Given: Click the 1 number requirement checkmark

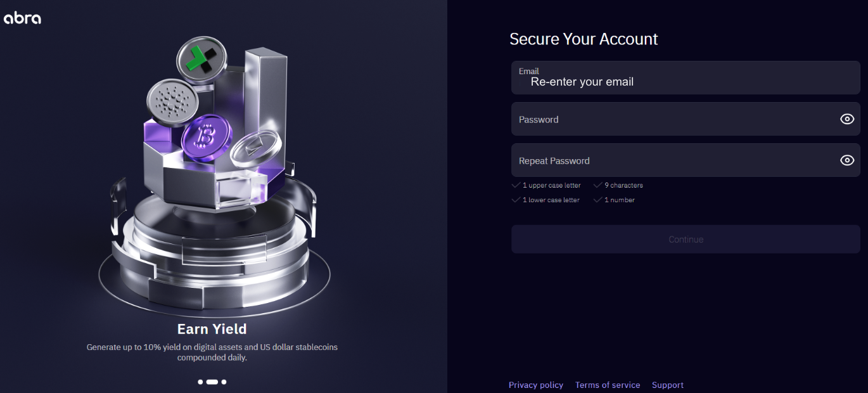Looking at the screenshot, I should (x=597, y=200).
